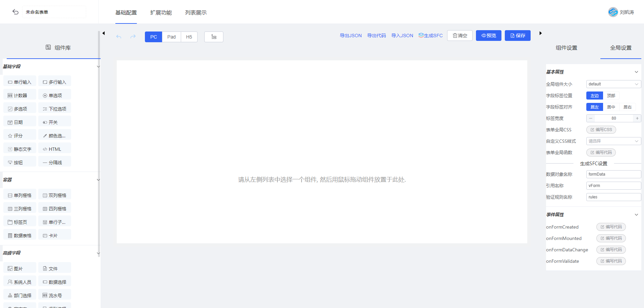Switch layout preview to Pad
The image size is (644, 308).
pos(171,37)
